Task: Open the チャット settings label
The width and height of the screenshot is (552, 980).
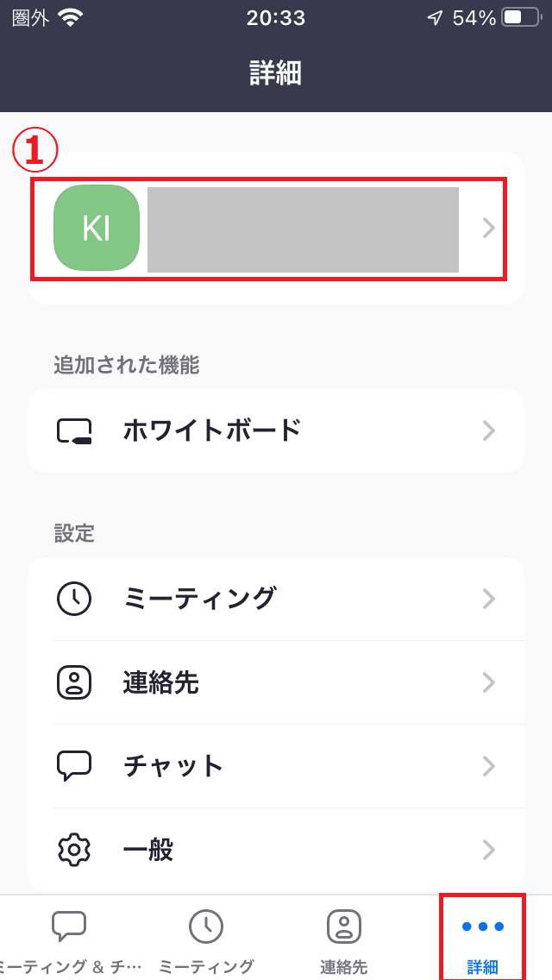Action: (x=173, y=766)
